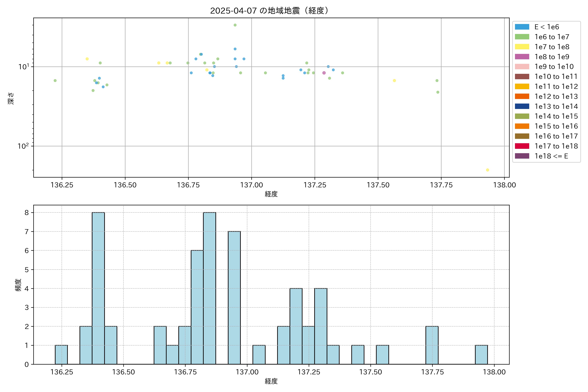The height and width of the screenshot is (392, 588).
Task: Click the dark blue 1e13 to 1e14 swatch
Action: [x=522, y=106]
